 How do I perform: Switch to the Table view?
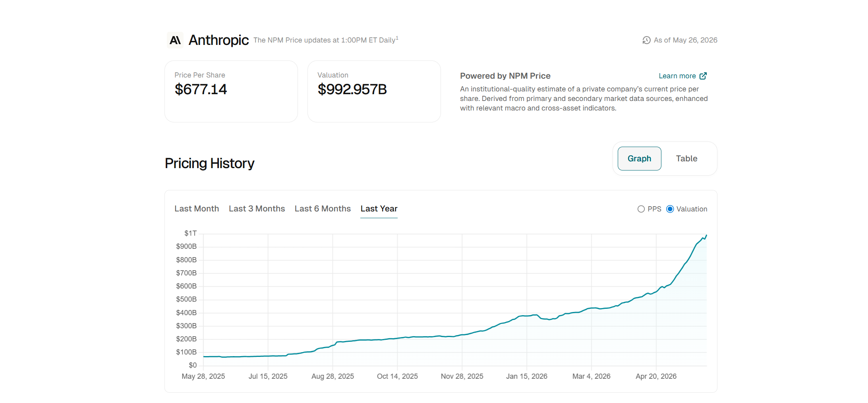687,159
